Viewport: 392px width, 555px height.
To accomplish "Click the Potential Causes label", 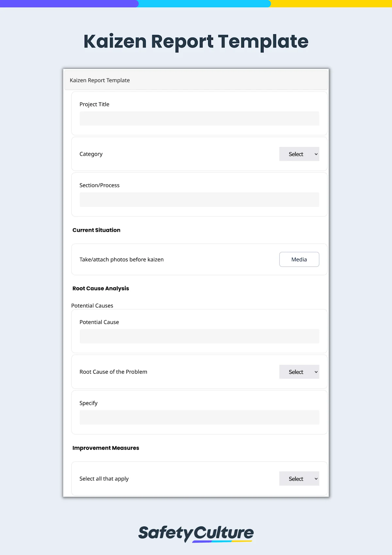I will 92,305.
